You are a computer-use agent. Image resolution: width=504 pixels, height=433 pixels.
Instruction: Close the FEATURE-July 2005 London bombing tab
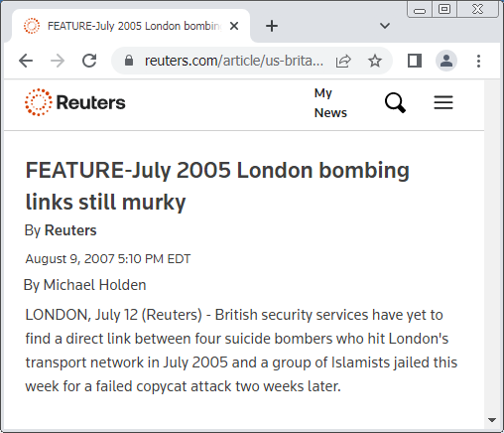pos(234,26)
